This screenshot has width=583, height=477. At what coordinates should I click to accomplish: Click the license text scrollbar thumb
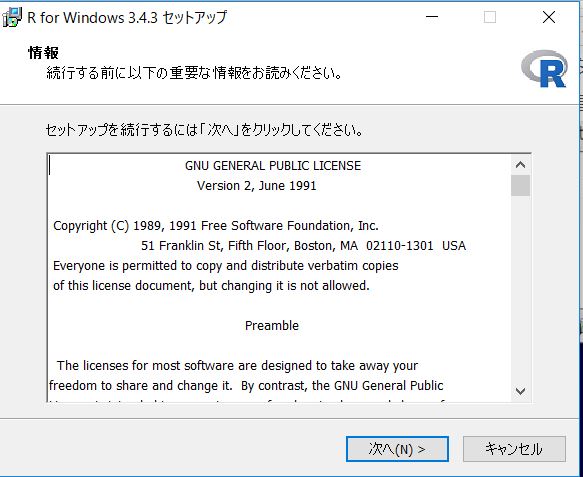coord(520,185)
